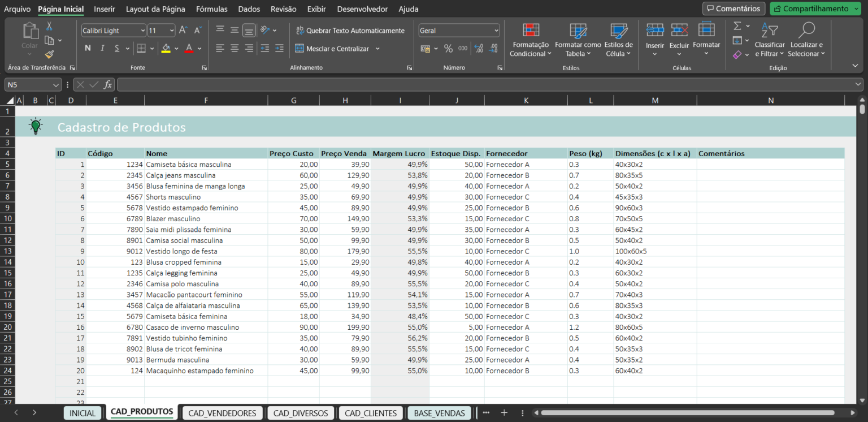Toggle bold formatting
The image size is (868, 422).
click(x=88, y=48)
